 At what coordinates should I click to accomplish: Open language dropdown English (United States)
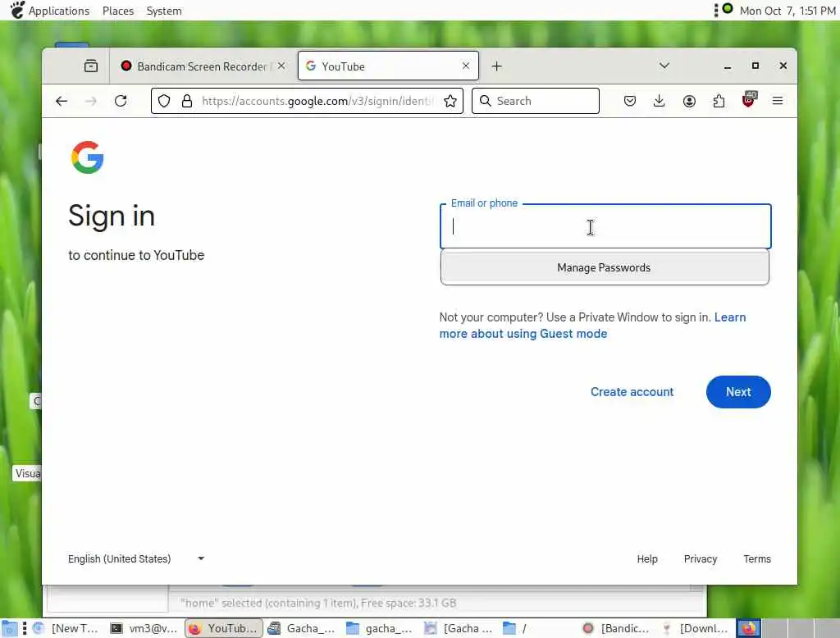tap(136, 558)
